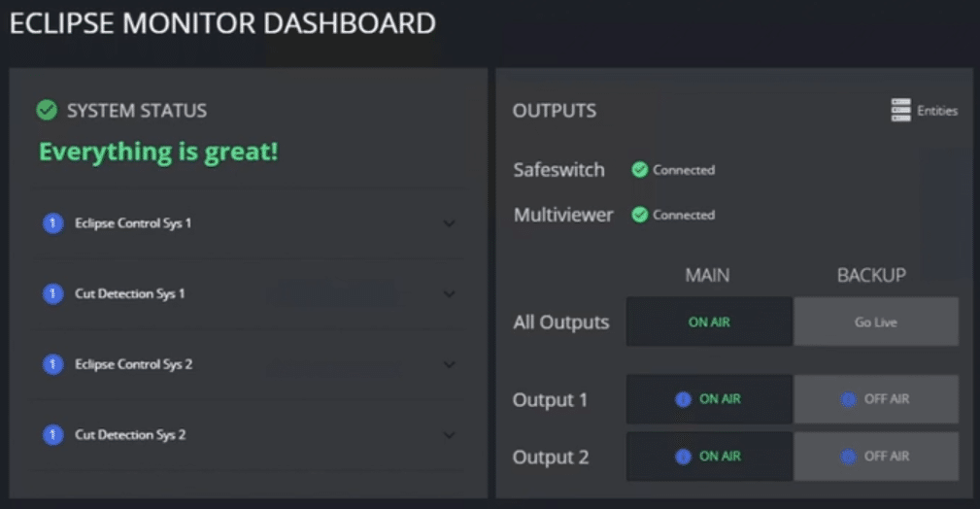Click the info icon beside Cut Detection Sys 2

(53, 434)
